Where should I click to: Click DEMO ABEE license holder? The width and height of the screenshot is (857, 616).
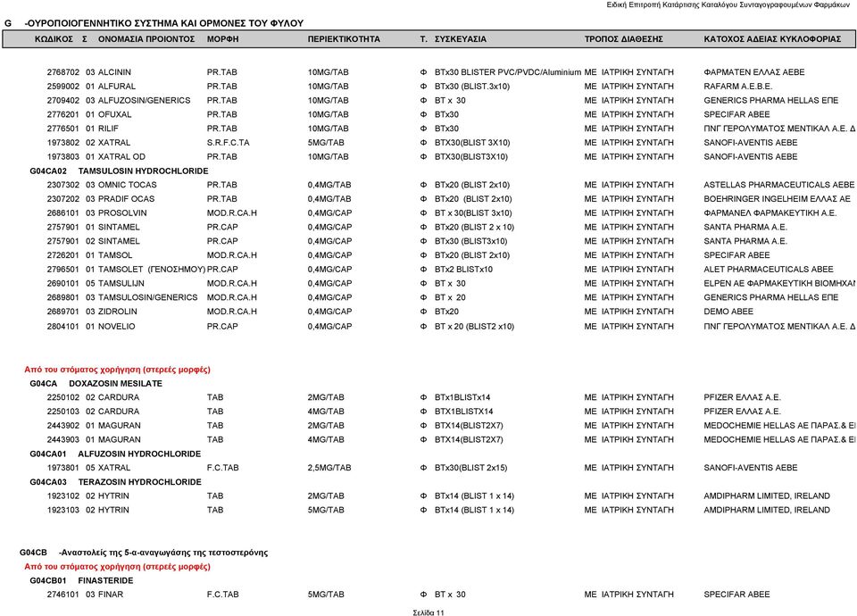[728, 312]
